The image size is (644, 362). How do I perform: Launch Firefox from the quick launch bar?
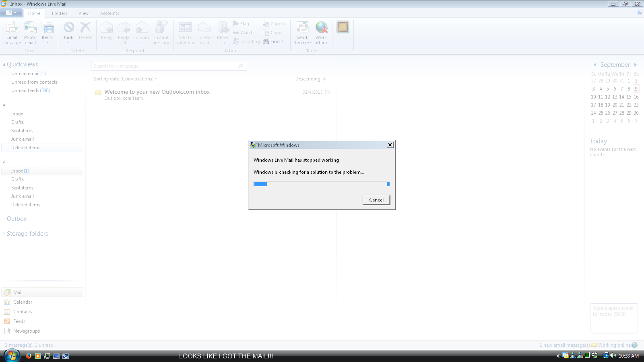pos(29,356)
